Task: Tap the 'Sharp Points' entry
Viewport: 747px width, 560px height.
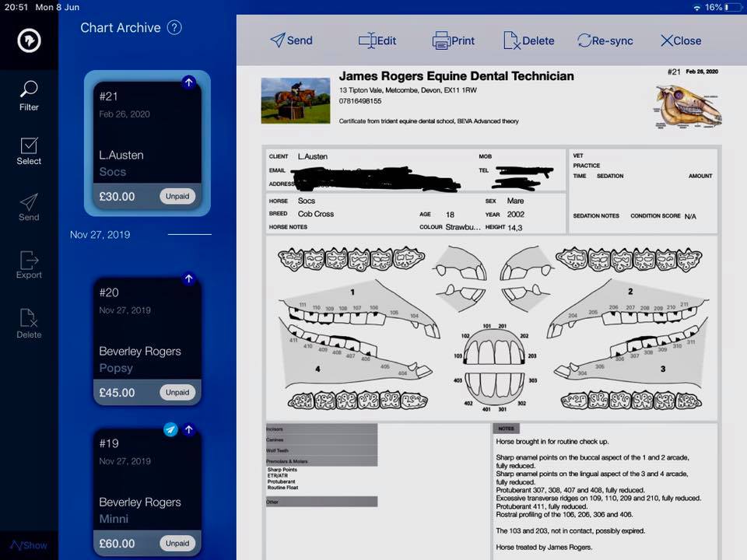Action: [282, 470]
